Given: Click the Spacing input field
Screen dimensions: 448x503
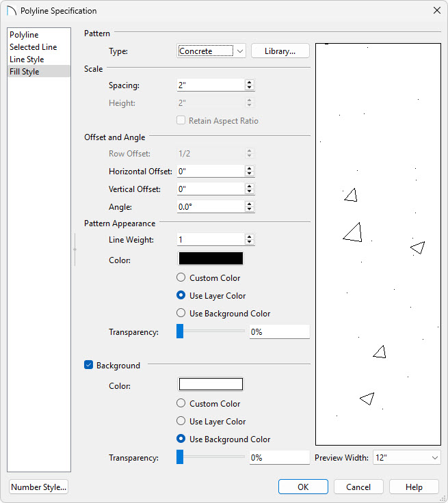Looking at the screenshot, I should 211,85.
